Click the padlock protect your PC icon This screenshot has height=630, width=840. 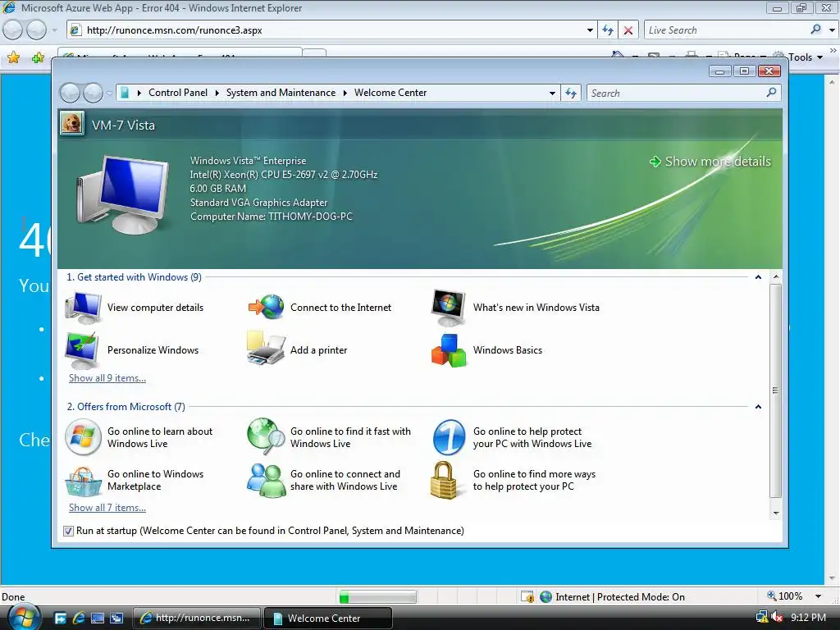pyautogui.click(x=444, y=480)
